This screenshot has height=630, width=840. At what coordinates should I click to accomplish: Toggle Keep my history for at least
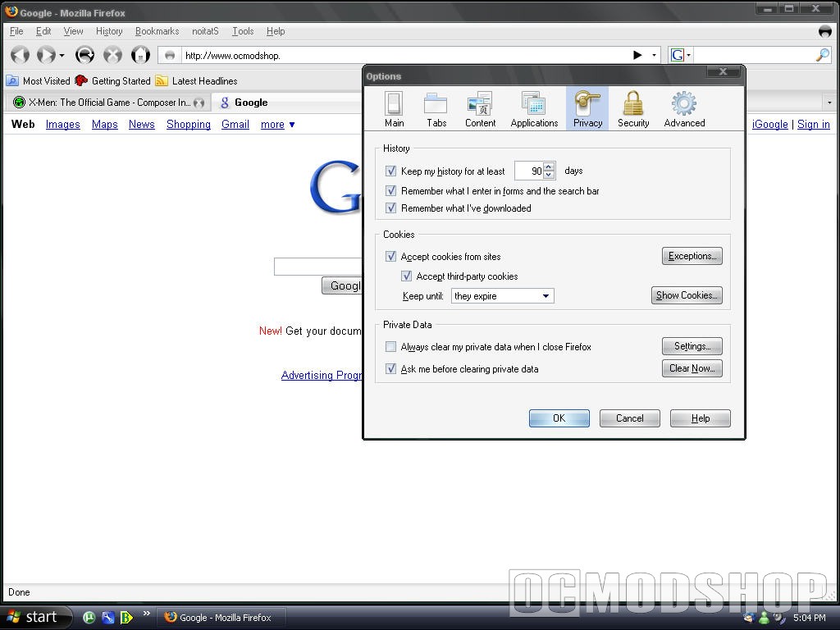point(391,171)
